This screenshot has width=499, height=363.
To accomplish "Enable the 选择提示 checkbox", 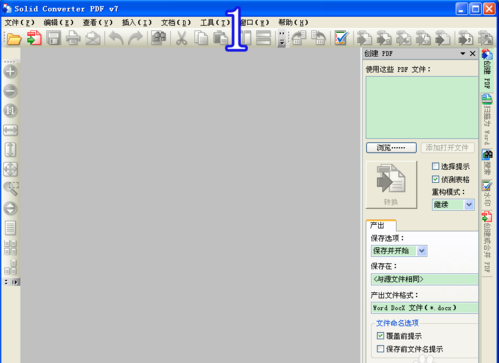I will [435, 166].
